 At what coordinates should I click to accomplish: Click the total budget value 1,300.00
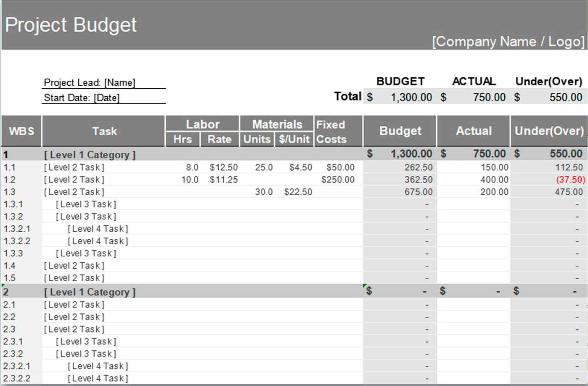coord(411,98)
